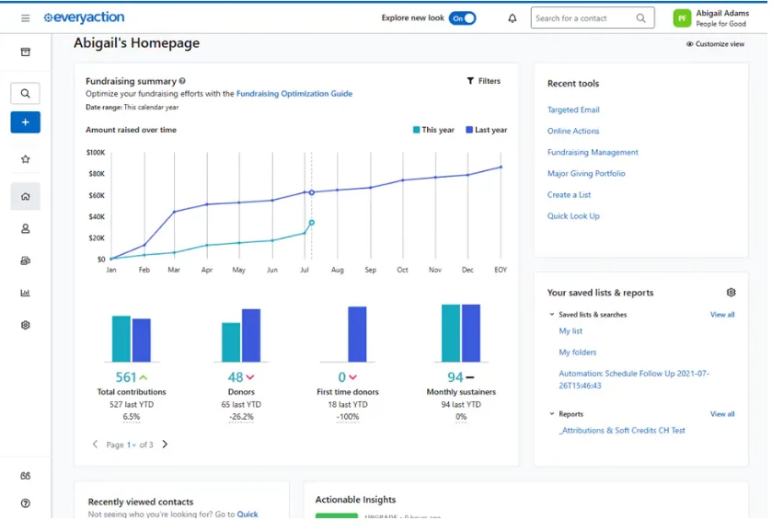The image size is (772, 532).
Task: Collapse Saved lists & searches section
Action: point(551,314)
